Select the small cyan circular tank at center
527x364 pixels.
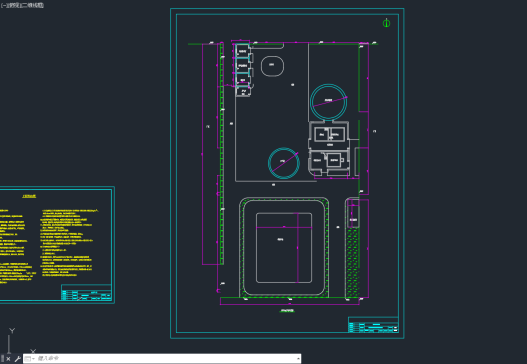pos(284,163)
